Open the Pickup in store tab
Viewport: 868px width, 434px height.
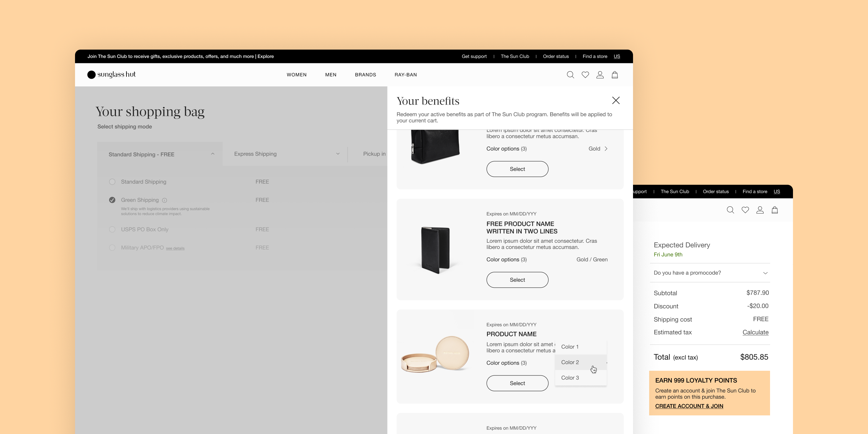click(374, 154)
